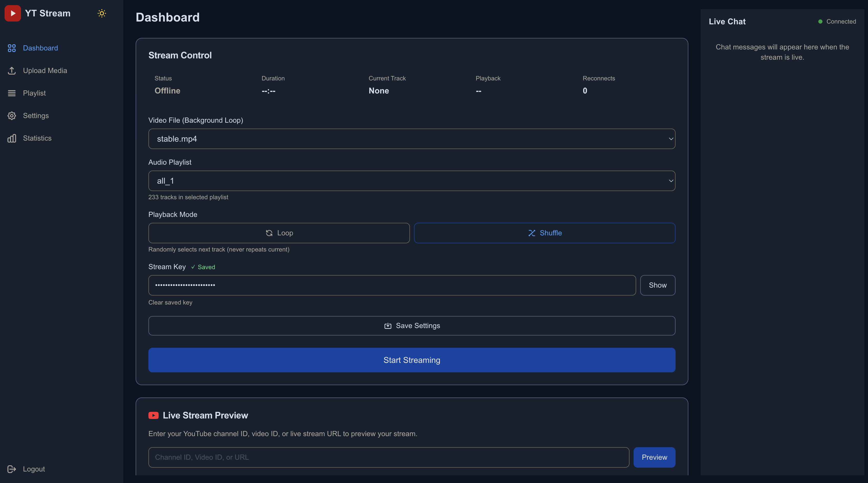Toggle light theme with sun icon
This screenshot has width=868, height=483.
pyautogui.click(x=101, y=13)
